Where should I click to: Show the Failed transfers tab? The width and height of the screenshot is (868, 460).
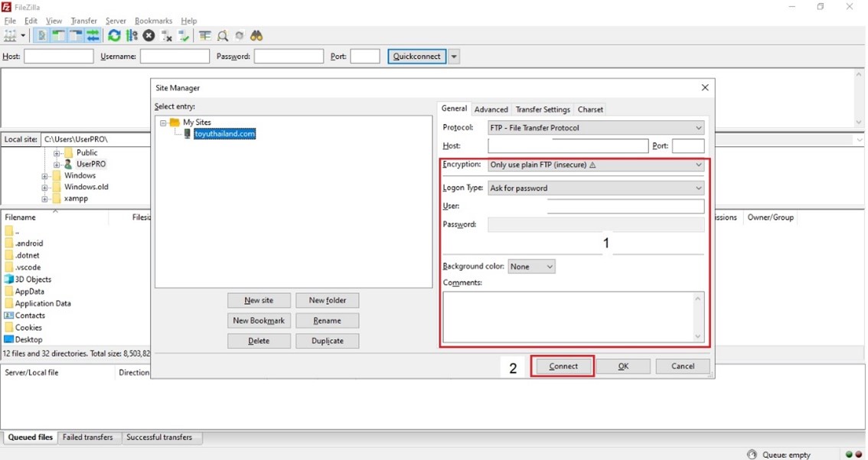(x=87, y=437)
